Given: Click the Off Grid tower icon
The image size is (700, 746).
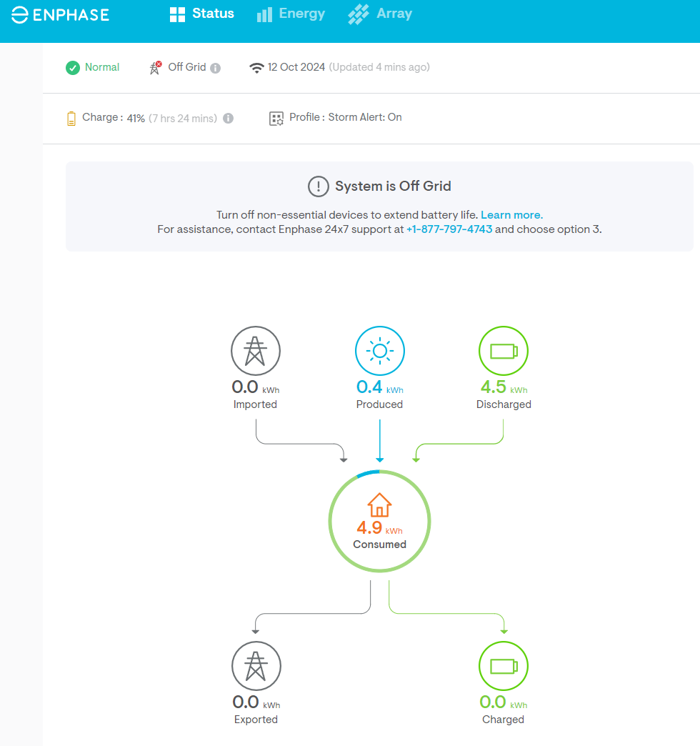Looking at the screenshot, I should [x=155, y=68].
